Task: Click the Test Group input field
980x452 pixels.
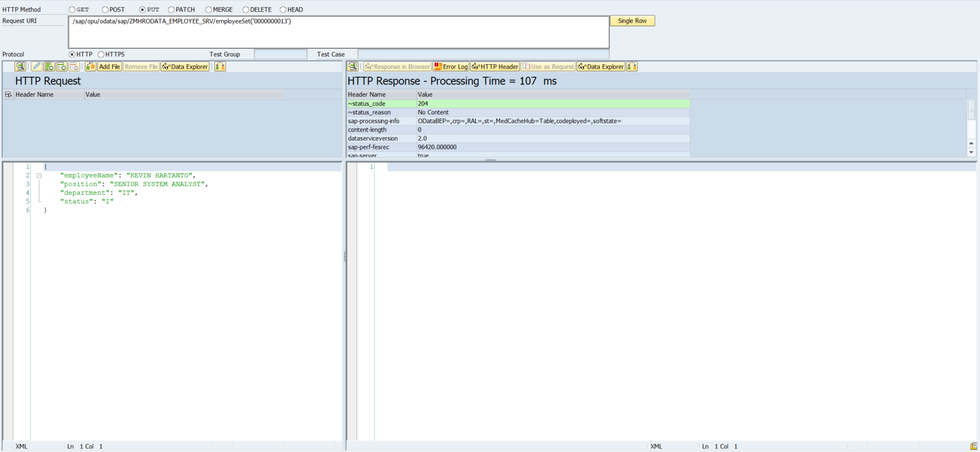Action: coord(280,54)
